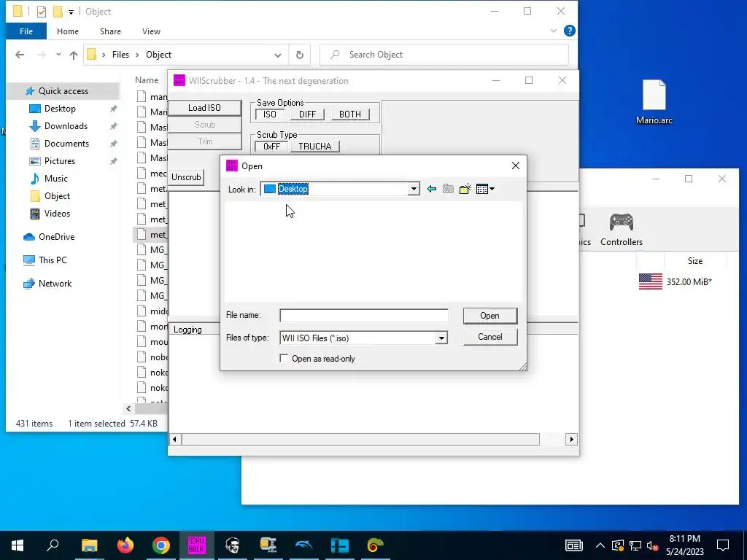The height and width of the screenshot is (560, 747).
Task: Open the view menu icon in Open dialog
Action: [x=485, y=189]
